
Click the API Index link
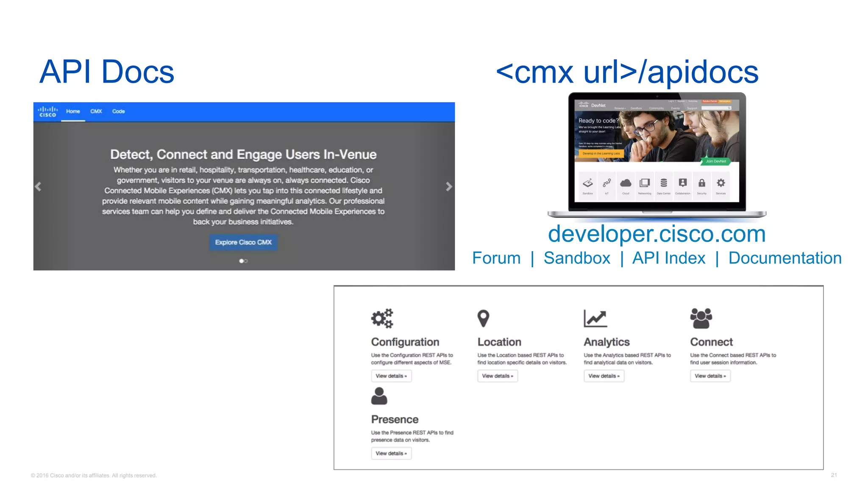(x=669, y=258)
